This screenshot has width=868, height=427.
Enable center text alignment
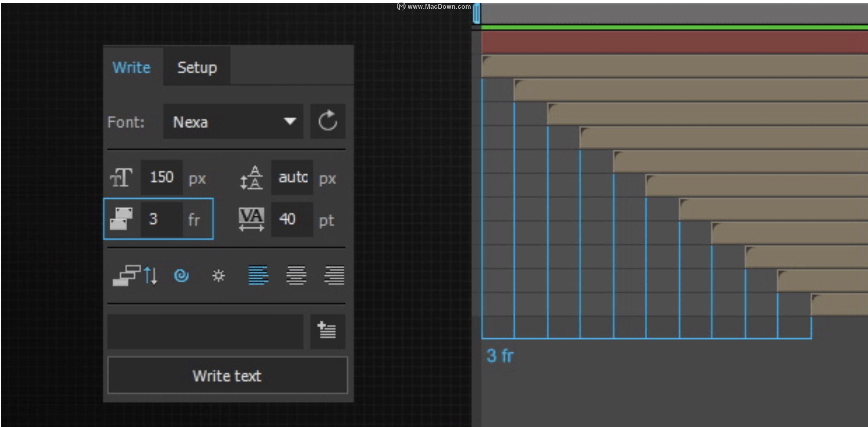click(296, 276)
